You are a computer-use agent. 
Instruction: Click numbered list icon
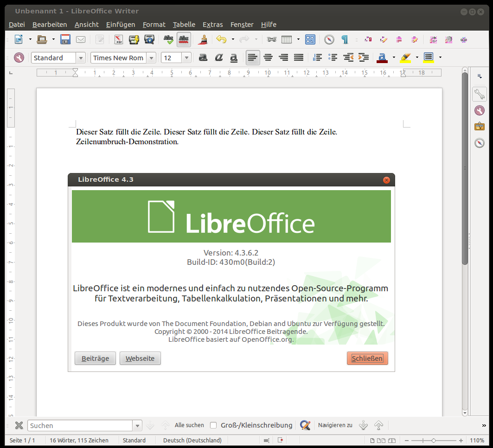[317, 58]
